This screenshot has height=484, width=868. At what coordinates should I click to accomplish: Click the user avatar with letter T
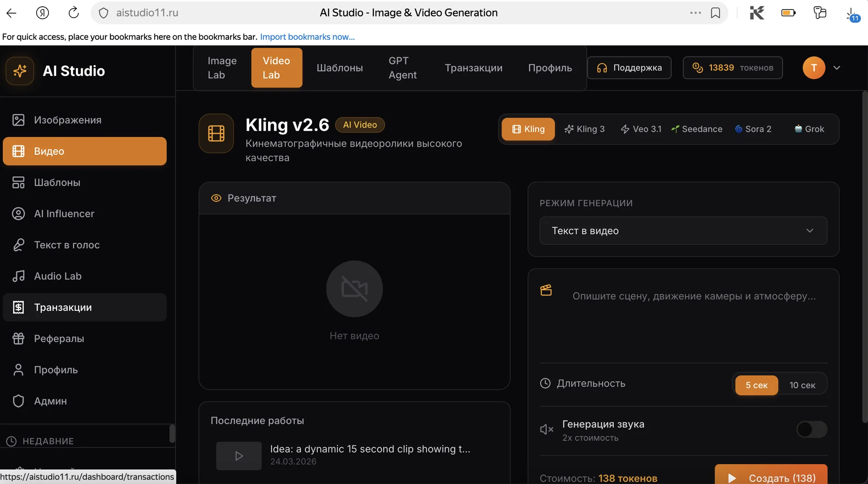pos(814,68)
